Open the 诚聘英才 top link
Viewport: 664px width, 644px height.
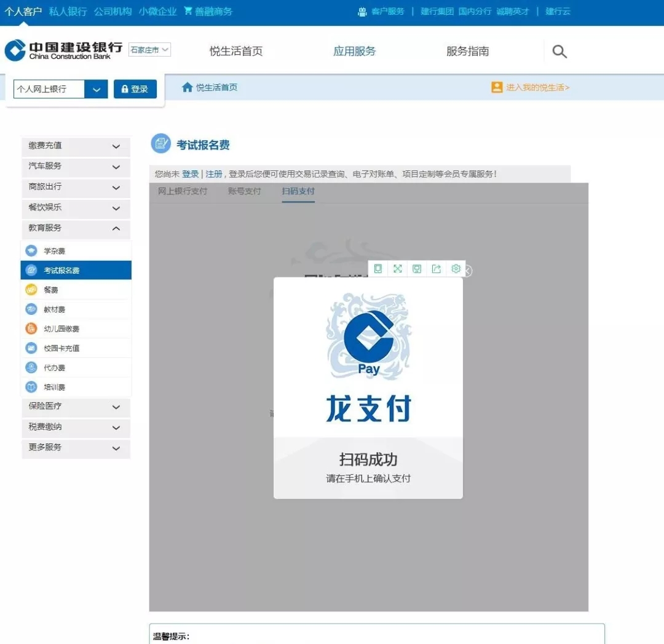point(512,12)
